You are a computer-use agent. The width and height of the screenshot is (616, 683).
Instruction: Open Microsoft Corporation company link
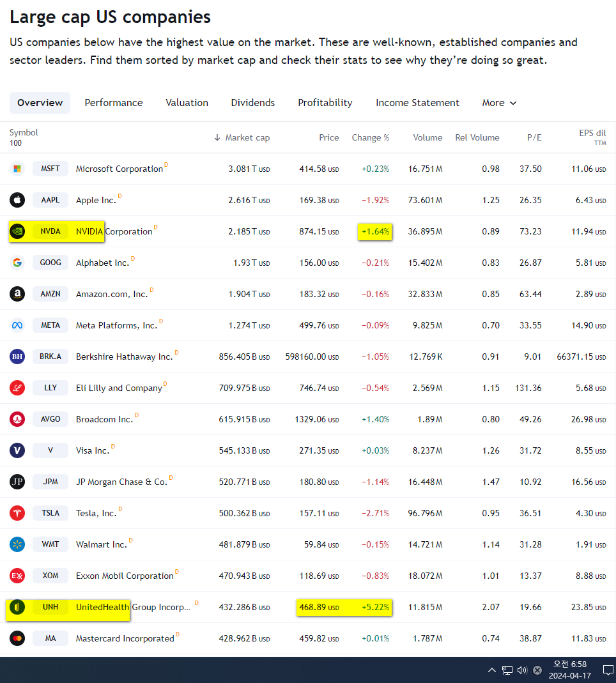(119, 169)
